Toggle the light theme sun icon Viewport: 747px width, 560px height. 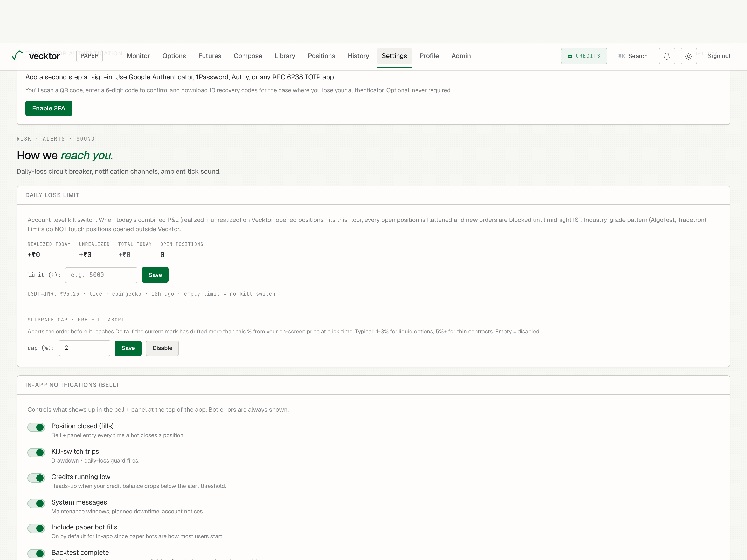(x=689, y=56)
